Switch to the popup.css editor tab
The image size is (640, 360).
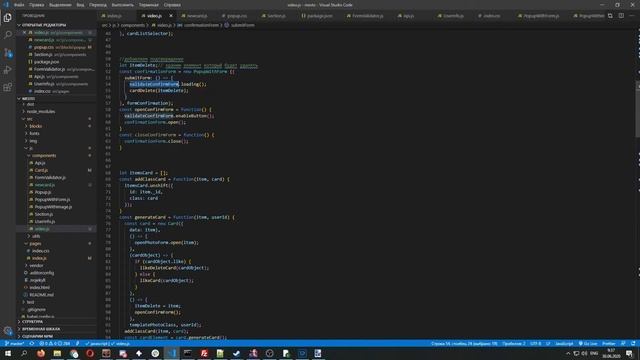coord(237,16)
